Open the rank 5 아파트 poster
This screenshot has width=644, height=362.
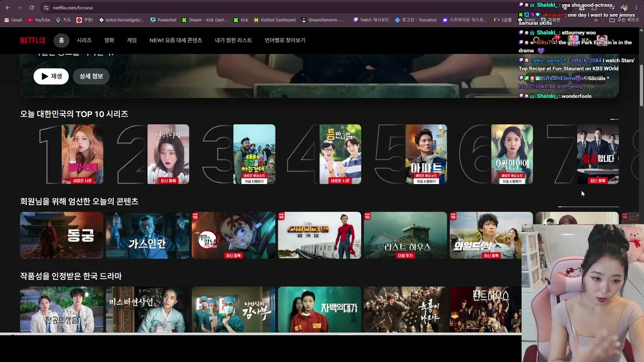[426, 154]
